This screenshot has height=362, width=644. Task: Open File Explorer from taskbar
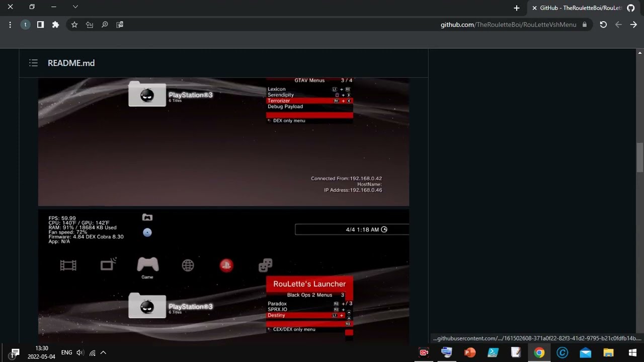pos(609,352)
